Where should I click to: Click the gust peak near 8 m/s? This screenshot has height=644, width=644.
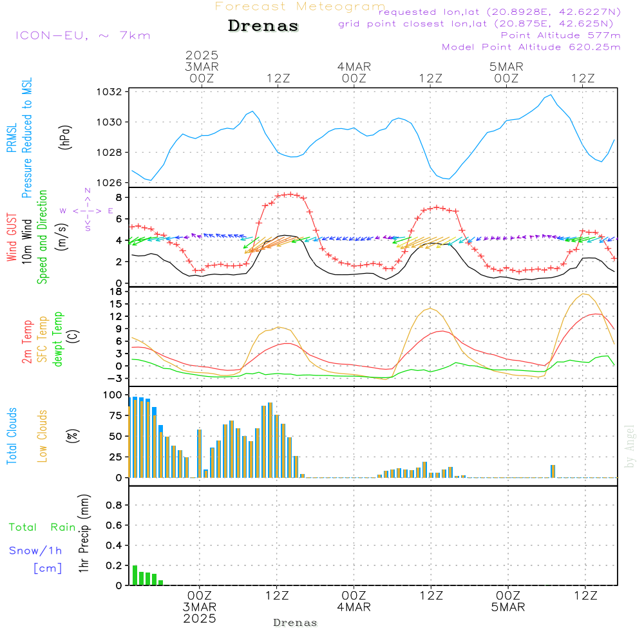point(290,194)
